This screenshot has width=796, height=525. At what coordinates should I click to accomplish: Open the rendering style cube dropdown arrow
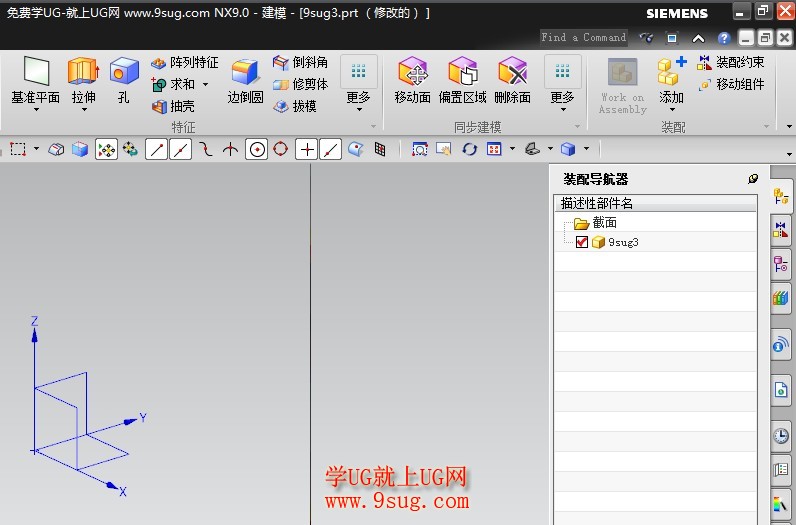tap(587, 149)
